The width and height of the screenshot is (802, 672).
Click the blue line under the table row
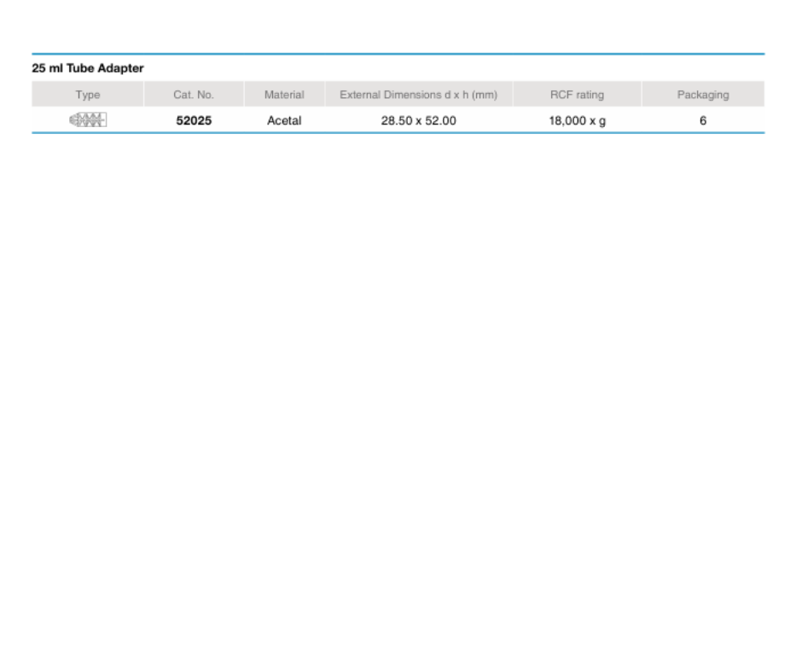tap(398, 133)
